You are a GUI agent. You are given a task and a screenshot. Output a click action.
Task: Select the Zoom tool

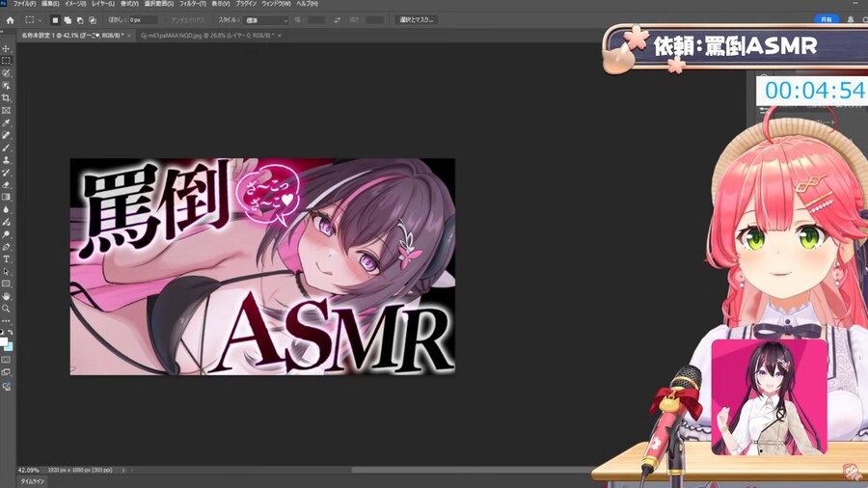pyautogui.click(x=6, y=309)
